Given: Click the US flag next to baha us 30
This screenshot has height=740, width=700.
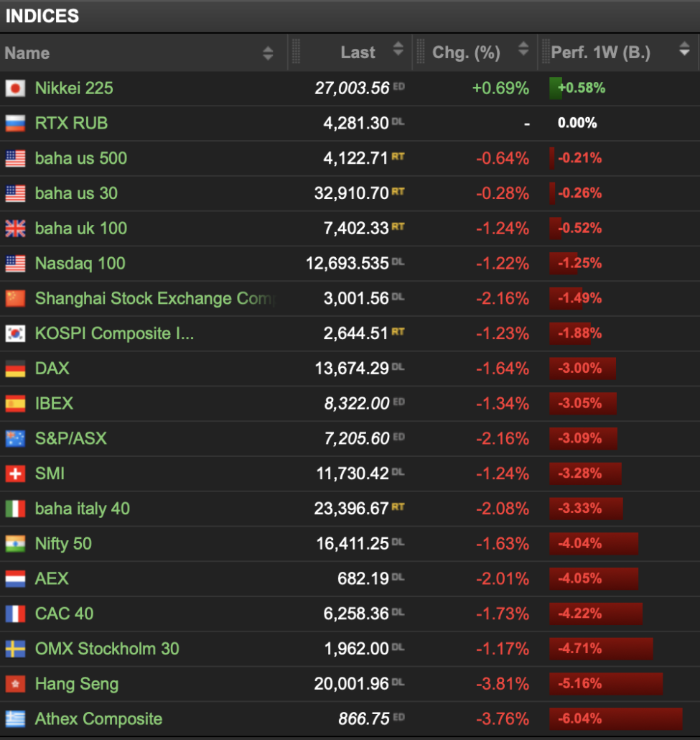Looking at the screenshot, I should coord(15,193).
